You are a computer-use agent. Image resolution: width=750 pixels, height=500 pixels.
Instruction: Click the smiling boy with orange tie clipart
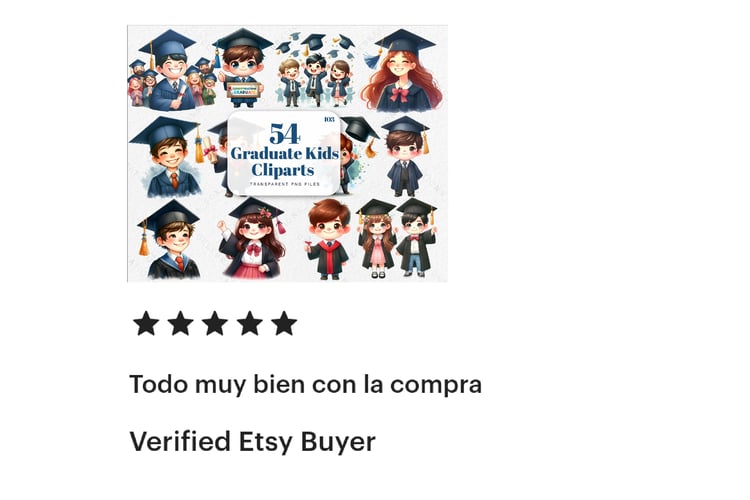tap(166, 157)
